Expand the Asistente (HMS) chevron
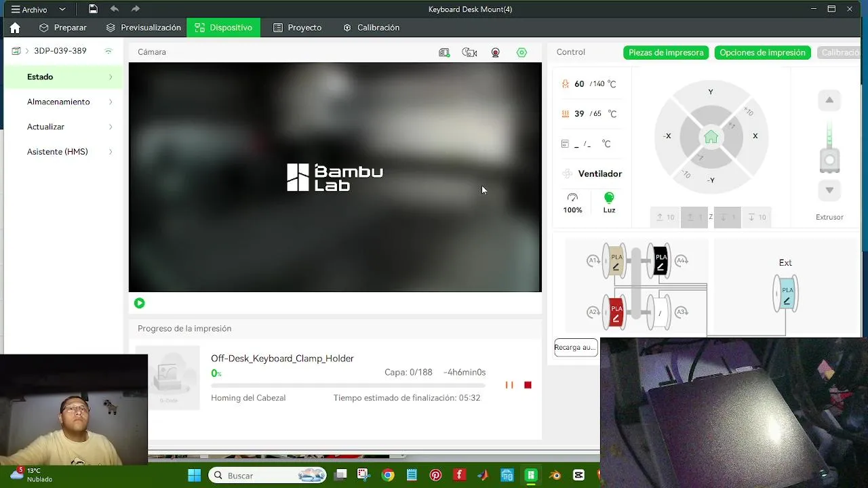 click(111, 152)
